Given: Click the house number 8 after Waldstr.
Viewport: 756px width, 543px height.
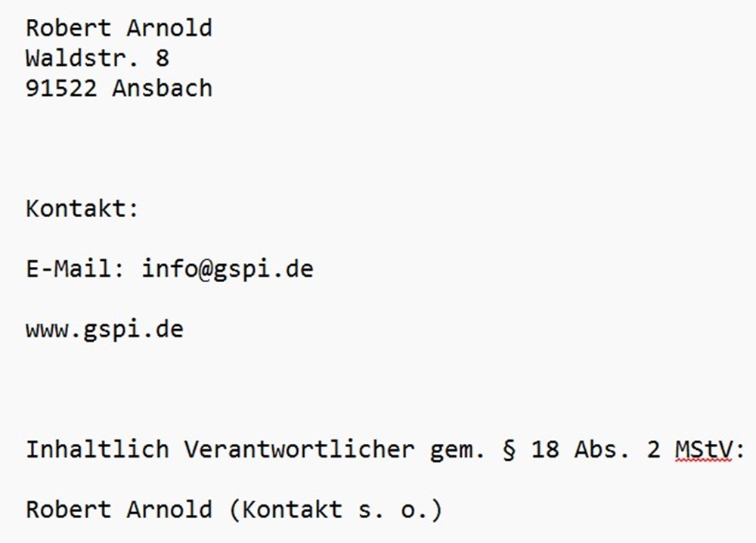Looking at the screenshot, I should click(162, 58).
